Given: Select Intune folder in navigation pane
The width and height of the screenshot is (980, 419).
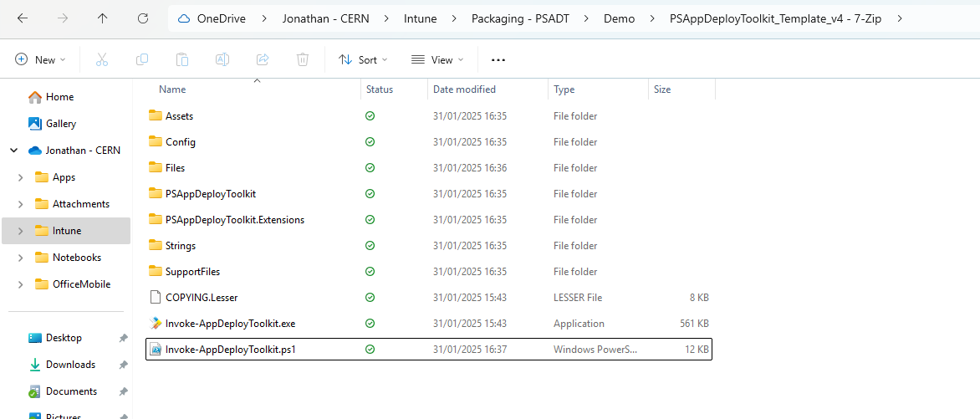Looking at the screenshot, I should (x=67, y=231).
